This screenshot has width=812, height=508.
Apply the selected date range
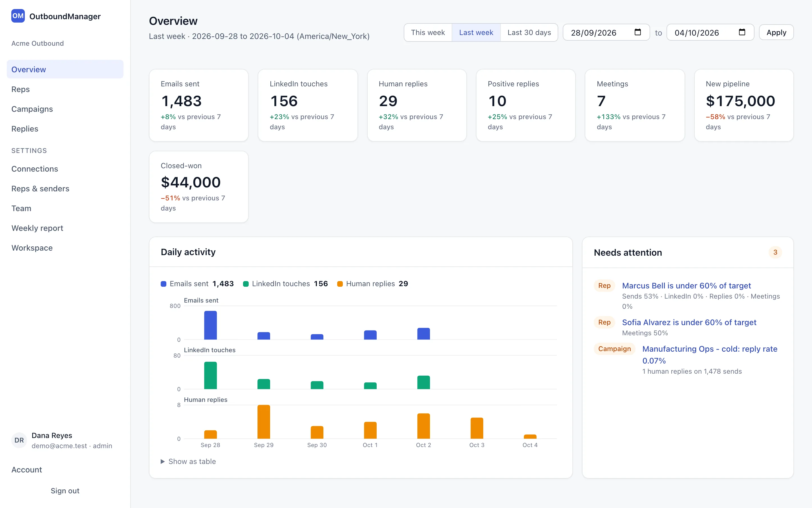[x=776, y=32]
